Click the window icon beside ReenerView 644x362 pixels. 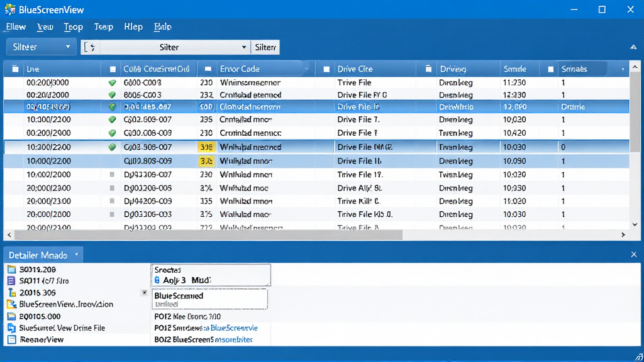[11, 339]
